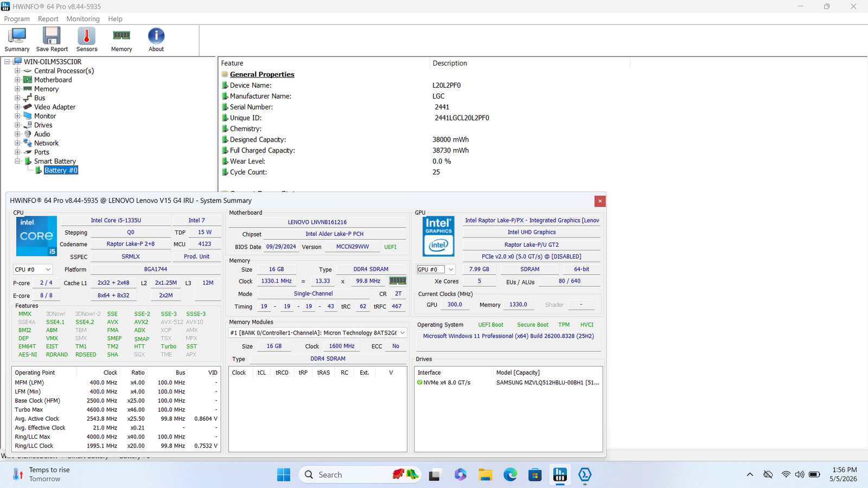
Task: Click the Intel Core i5-1335U CPU name
Action: pos(116,221)
